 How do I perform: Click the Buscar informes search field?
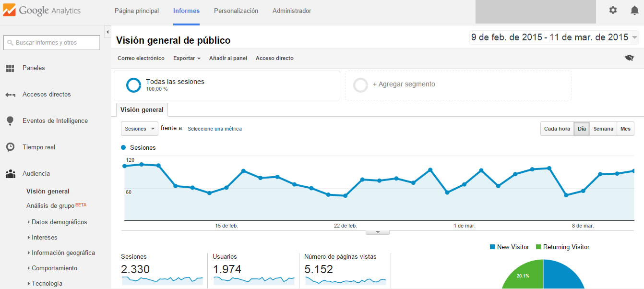coord(51,42)
